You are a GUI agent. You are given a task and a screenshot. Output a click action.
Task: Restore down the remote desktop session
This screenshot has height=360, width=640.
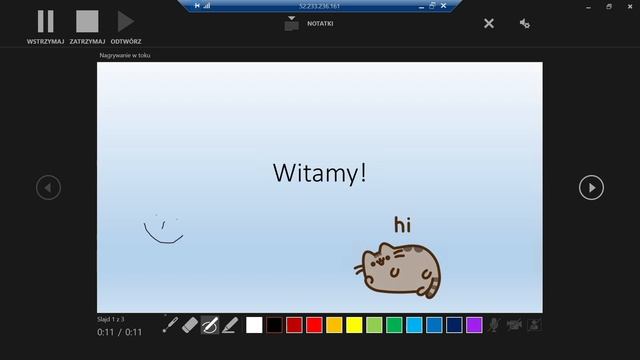click(x=432, y=6)
